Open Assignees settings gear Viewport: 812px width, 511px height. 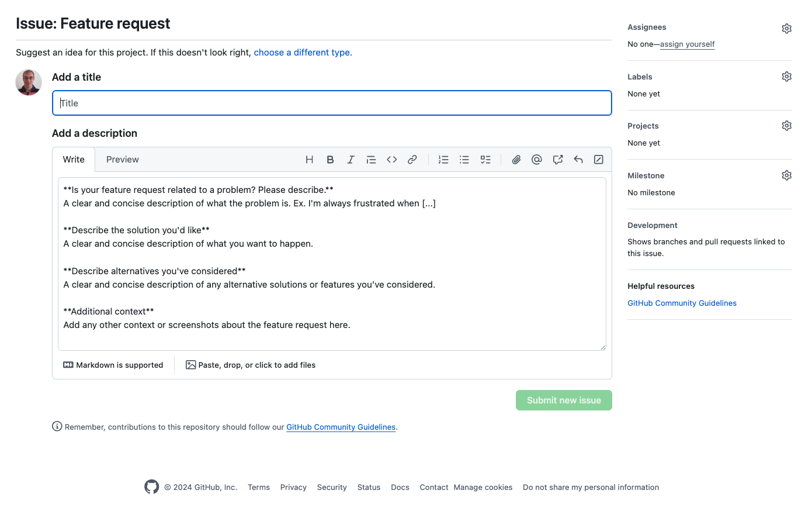(x=787, y=29)
